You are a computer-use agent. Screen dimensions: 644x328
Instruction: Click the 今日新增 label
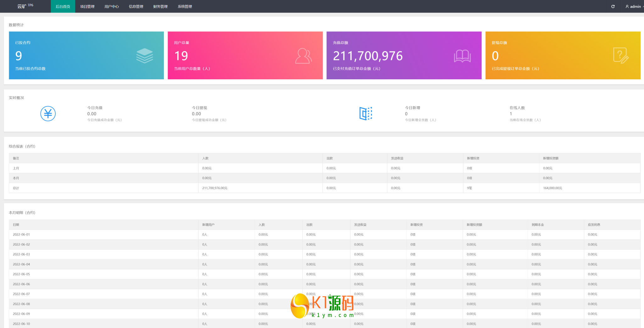click(x=412, y=108)
